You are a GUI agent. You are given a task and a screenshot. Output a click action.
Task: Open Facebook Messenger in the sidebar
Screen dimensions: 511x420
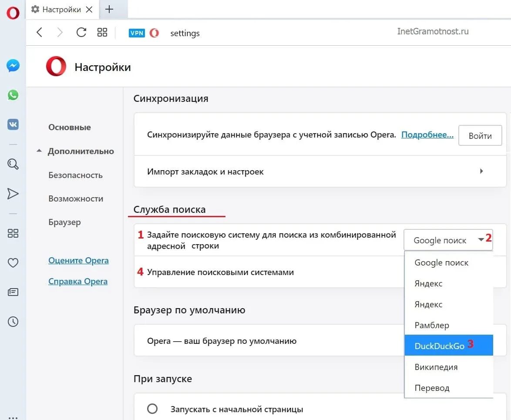[x=13, y=66]
